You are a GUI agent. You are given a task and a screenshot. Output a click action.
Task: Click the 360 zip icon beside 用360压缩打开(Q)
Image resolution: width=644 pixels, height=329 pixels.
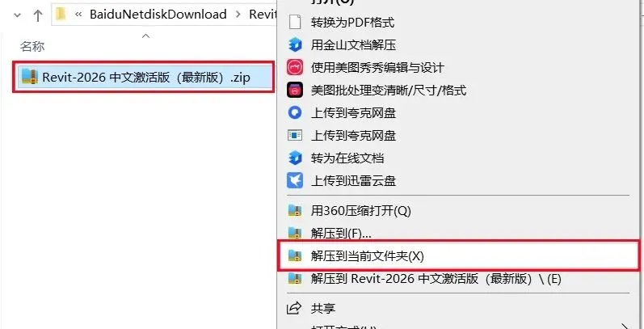tap(295, 211)
